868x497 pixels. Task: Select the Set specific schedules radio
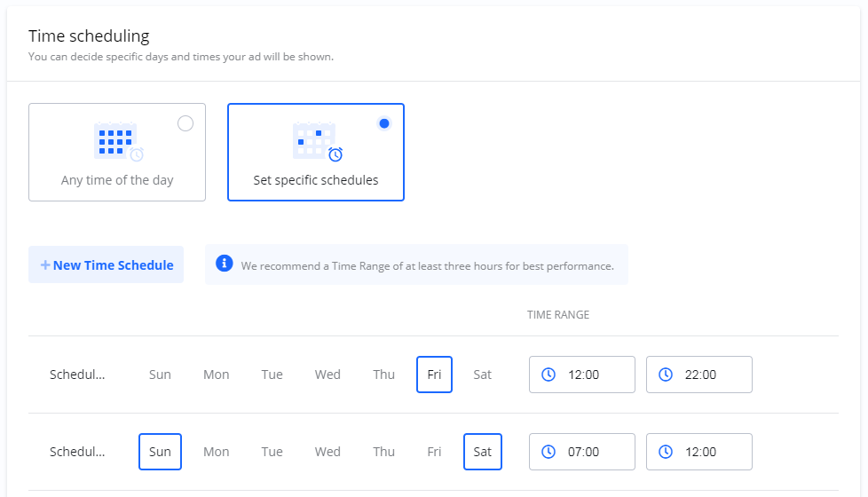[384, 123]
